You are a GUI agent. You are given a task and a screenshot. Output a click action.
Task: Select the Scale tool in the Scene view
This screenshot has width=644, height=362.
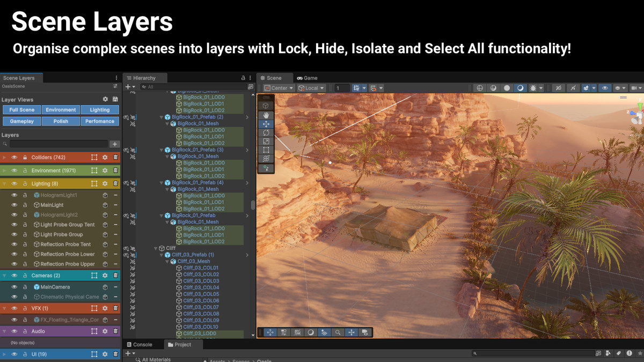coord(266,141)
